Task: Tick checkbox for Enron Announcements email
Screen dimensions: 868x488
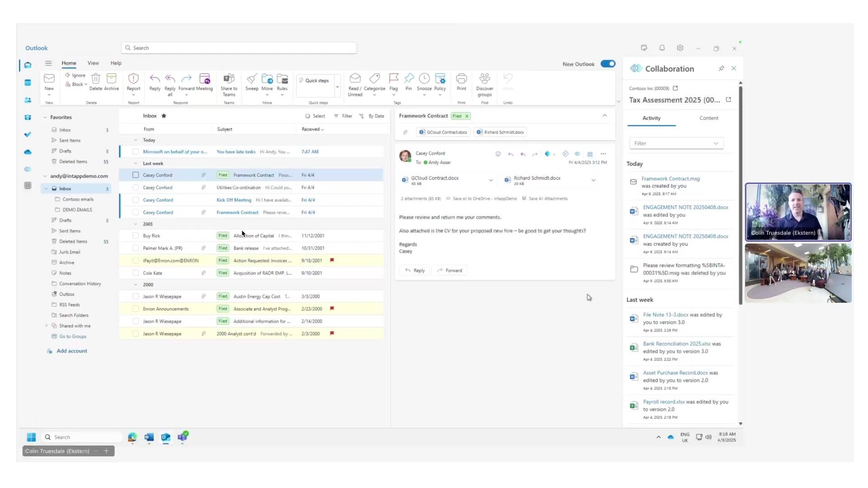Action: (136, 309)
